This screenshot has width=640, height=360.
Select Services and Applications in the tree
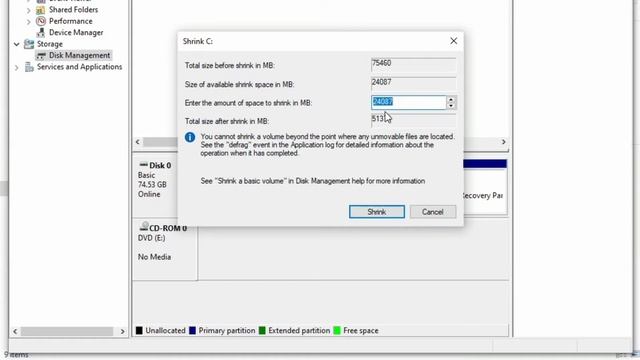80,67
